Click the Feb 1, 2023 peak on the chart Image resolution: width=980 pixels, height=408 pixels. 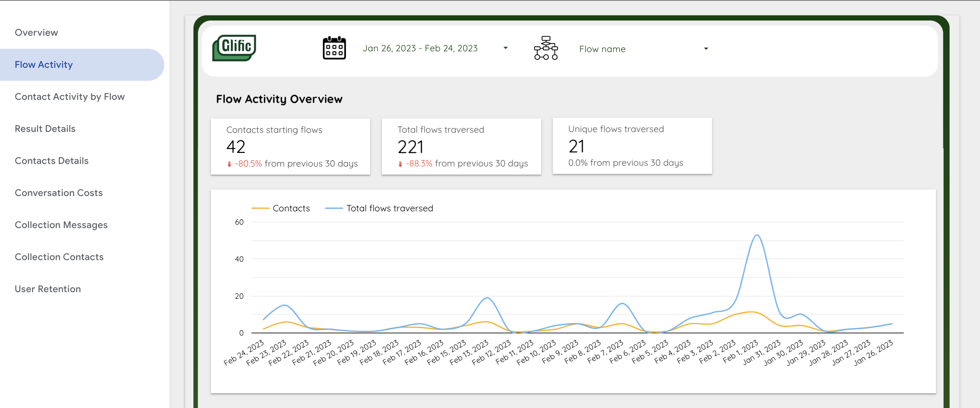pos(757,236)
